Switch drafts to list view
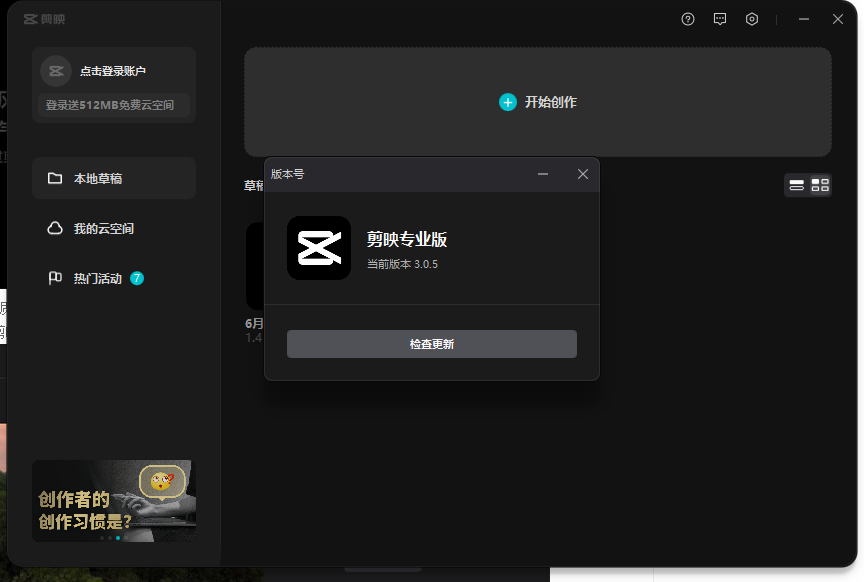The width and height of the screenshot is (864, 582). [x=796, y=185]
